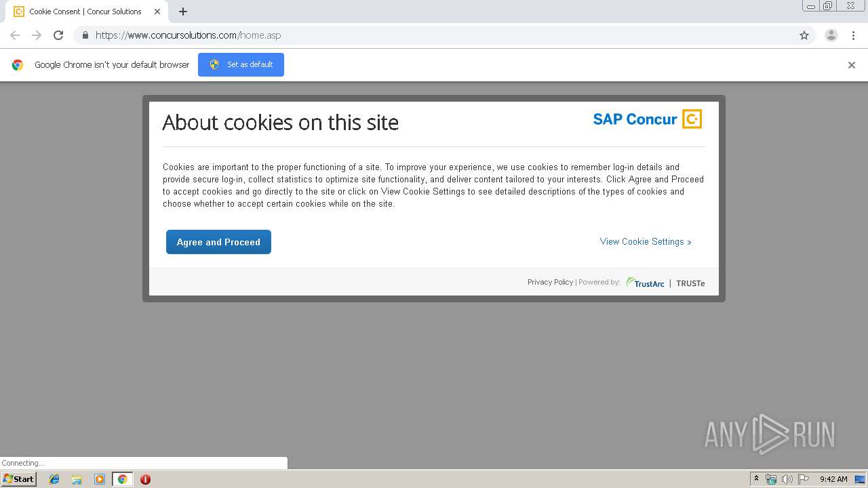This screenshot has width=868, height=488.
Task: Click the Chrome taskbar icon
Action: pos(122,479)
